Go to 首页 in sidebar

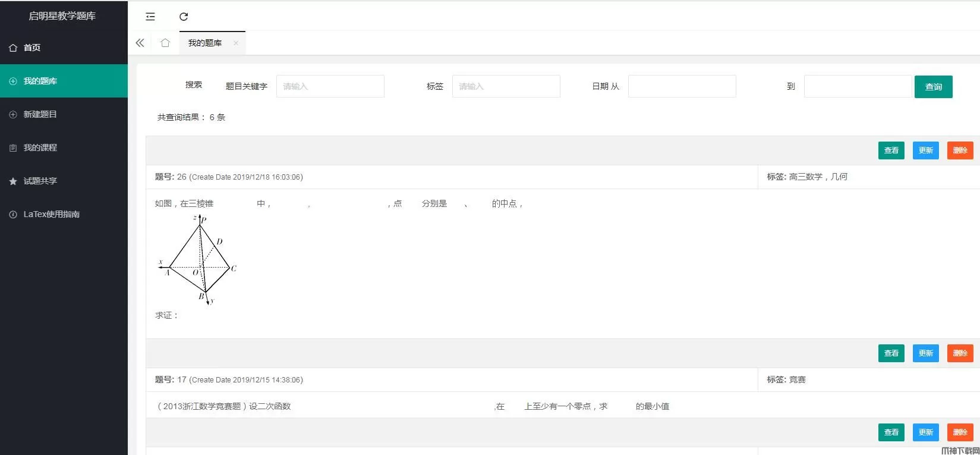(x=32, y=48)
